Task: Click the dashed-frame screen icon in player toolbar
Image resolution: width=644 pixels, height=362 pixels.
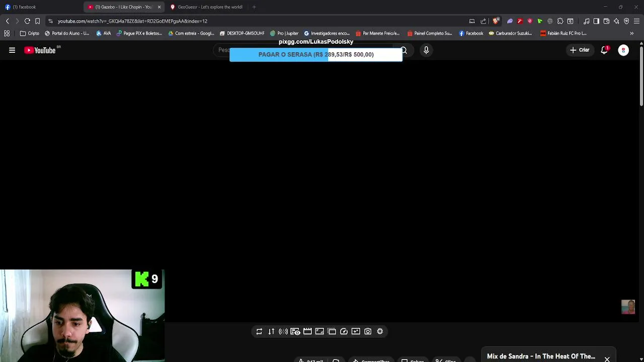Action: point(332,331)
